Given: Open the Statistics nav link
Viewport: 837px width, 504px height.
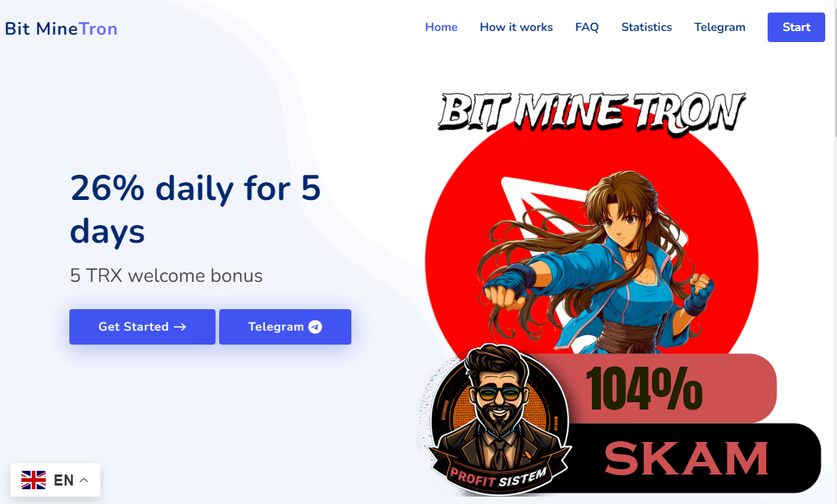Looking at the screenshot, I should pyautogui.click(x=647, y=27).
